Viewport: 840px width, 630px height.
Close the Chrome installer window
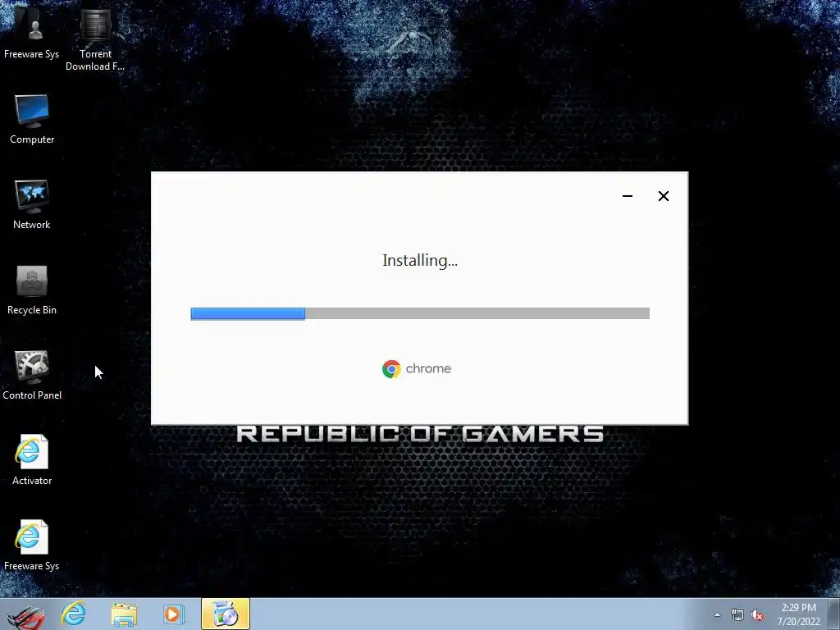point(663,196)
